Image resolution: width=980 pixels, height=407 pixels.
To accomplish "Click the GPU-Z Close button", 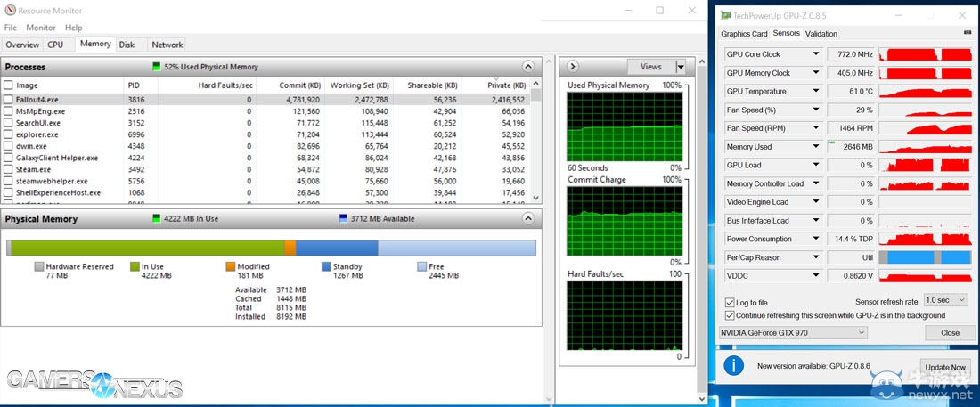I will click(x=950, y=332).
